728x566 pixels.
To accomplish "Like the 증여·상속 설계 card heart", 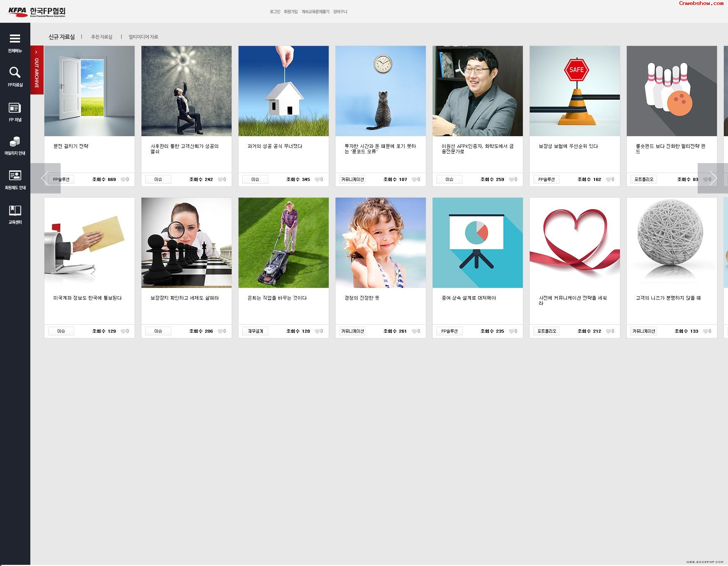I will point(511,331).
